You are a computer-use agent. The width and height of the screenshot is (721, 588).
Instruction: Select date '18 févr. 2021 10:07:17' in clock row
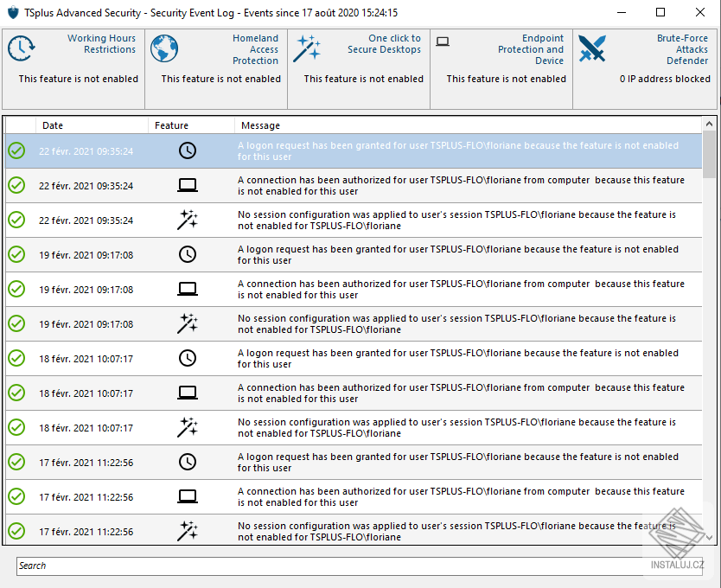coord(86,359)
